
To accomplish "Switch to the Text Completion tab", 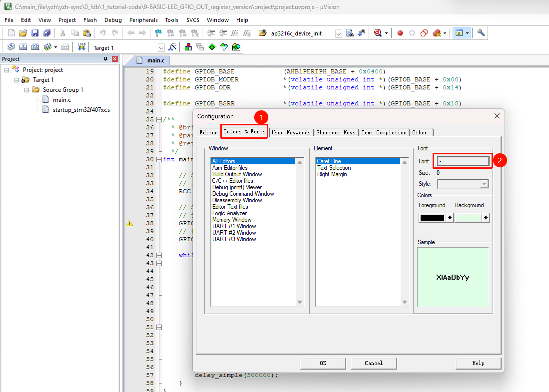I will click(x=384, y=132).
